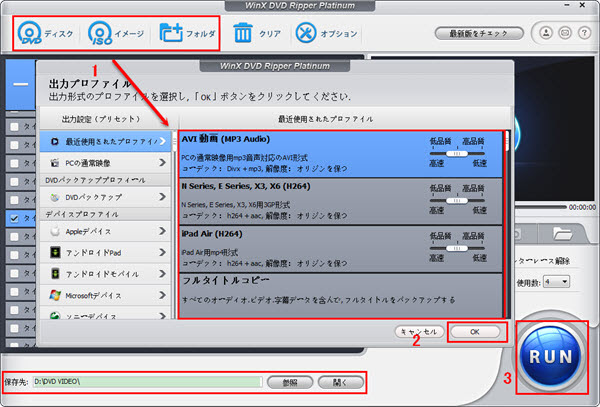Uncheck the checked title checkbox in list
The image size is (600, 407).
(14, 218)
